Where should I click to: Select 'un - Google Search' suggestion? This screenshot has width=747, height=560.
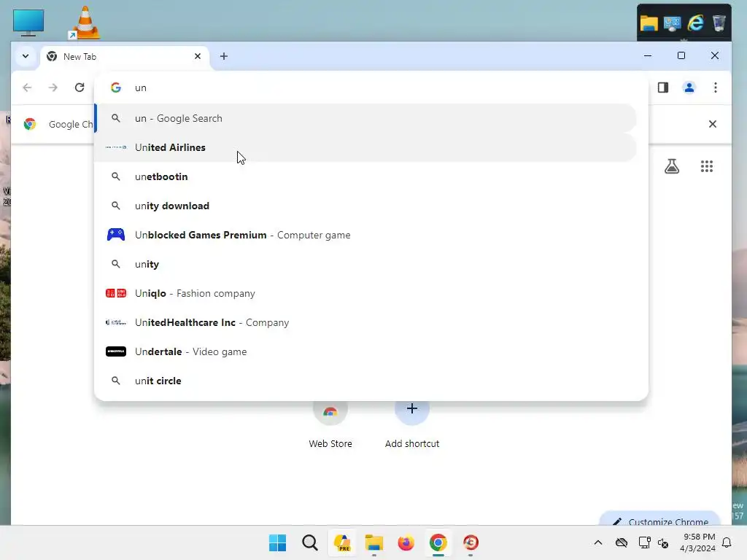[x=366, y=118]
